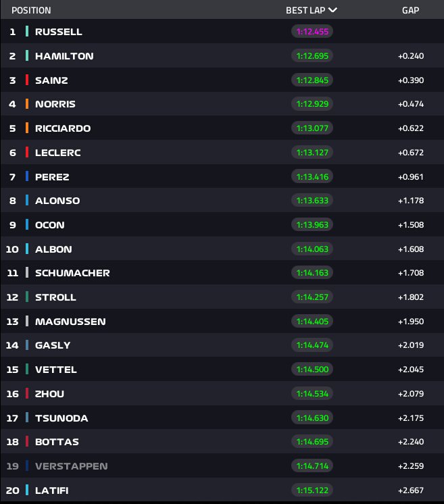
Task: Click Perez's 1:13.416 lap time
Action: 312,177
